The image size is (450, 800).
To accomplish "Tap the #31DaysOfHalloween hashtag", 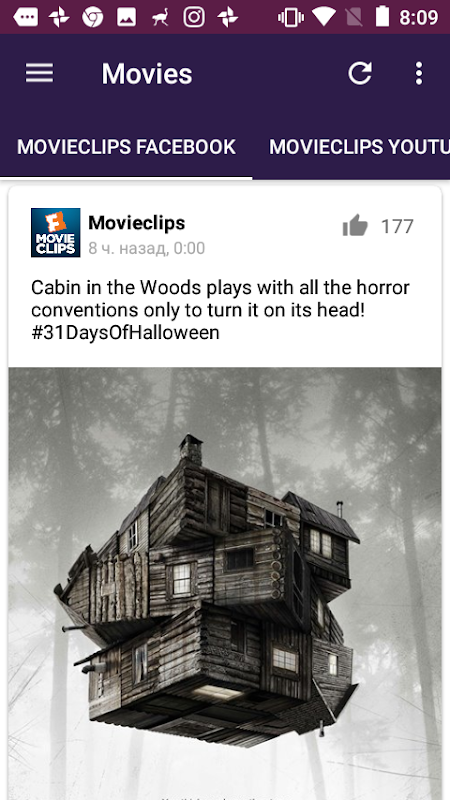I will (125, 333).
